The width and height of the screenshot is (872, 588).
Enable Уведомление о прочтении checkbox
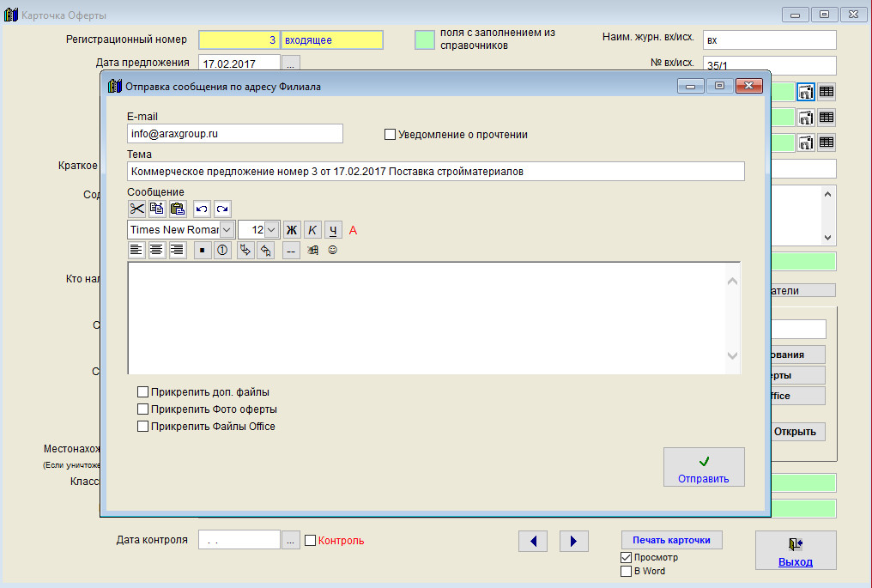point(391,135)
